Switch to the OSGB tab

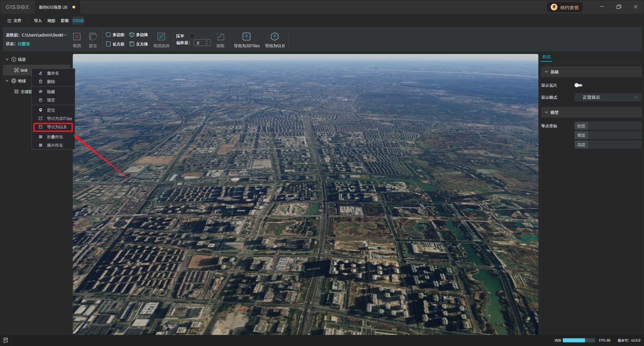pos(78,21)
